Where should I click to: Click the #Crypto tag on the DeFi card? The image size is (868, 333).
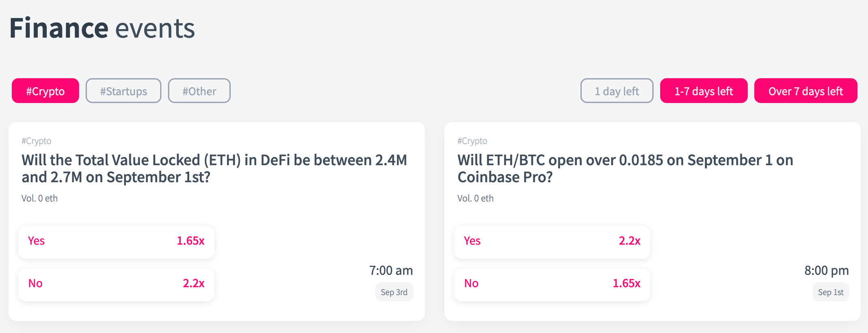[36, 141]
